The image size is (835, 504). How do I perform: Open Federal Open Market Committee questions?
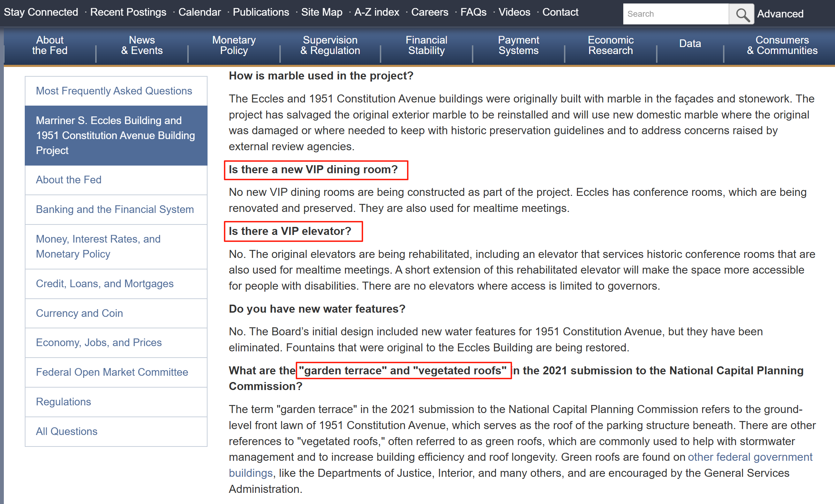(112, 372)
